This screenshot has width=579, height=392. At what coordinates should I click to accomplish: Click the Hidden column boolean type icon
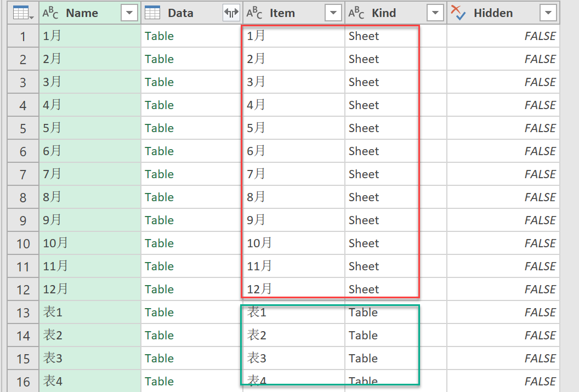(x=458, y=13)
